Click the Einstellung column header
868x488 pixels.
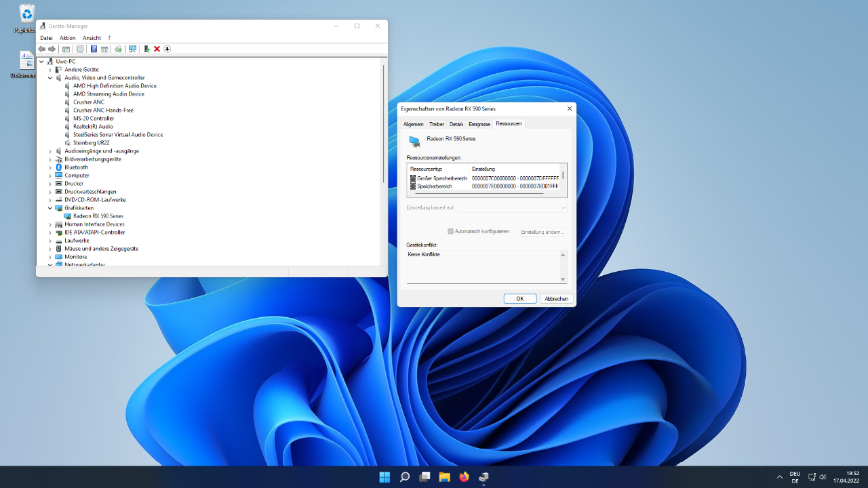point(515,169)
